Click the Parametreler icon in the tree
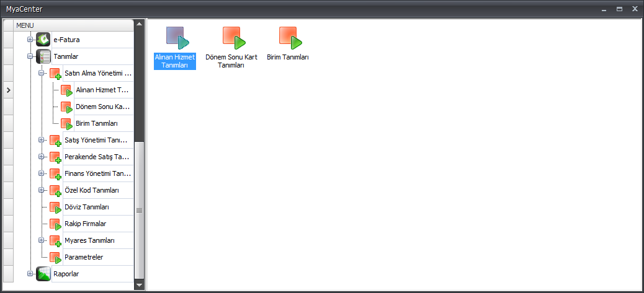The image size is (644, 293). coord(55,257)
